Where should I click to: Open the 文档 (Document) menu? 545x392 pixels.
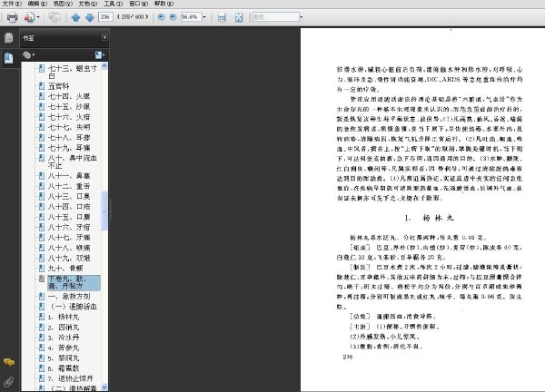tap(87, 4)
